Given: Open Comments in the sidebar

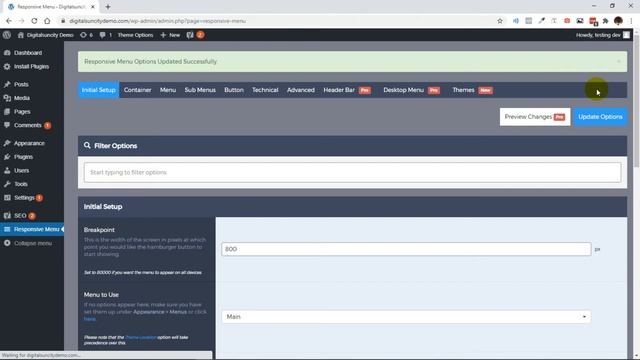Looking at the screenshot, I should [x=28, y=125].
